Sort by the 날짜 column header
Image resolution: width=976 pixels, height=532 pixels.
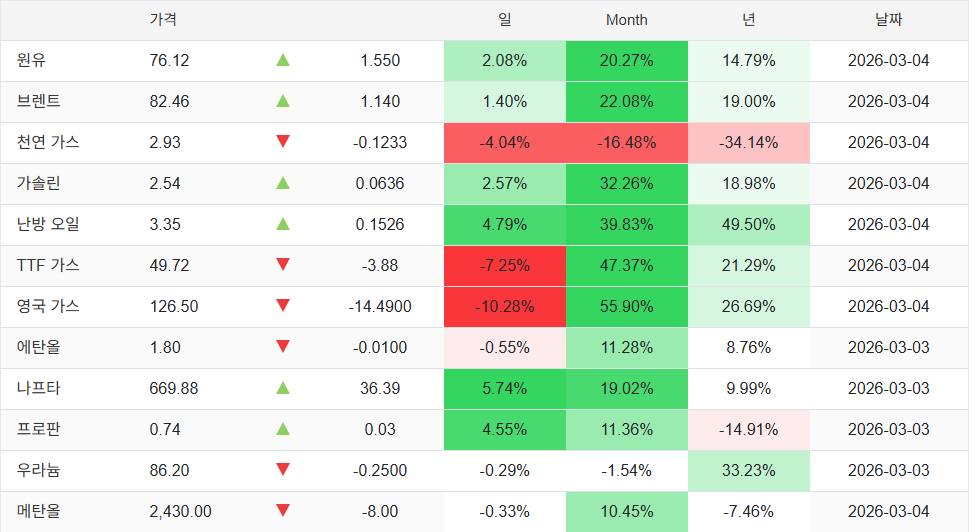[x=888, y=20]
